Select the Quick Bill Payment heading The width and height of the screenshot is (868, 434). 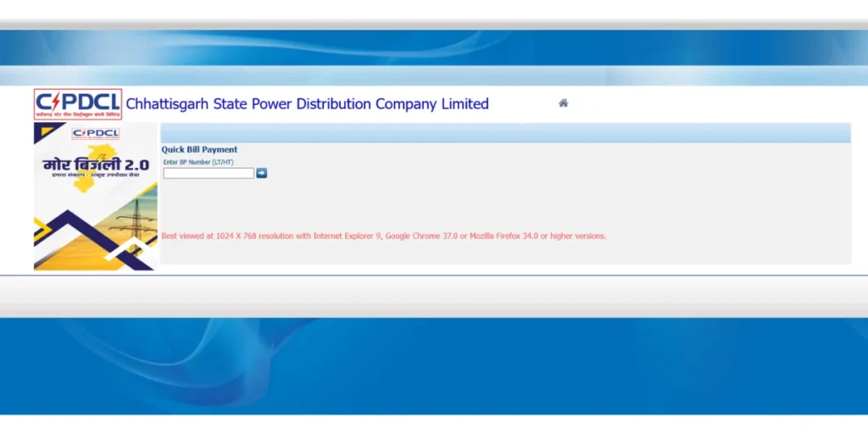pyautogui.click(x=199, y=149)
